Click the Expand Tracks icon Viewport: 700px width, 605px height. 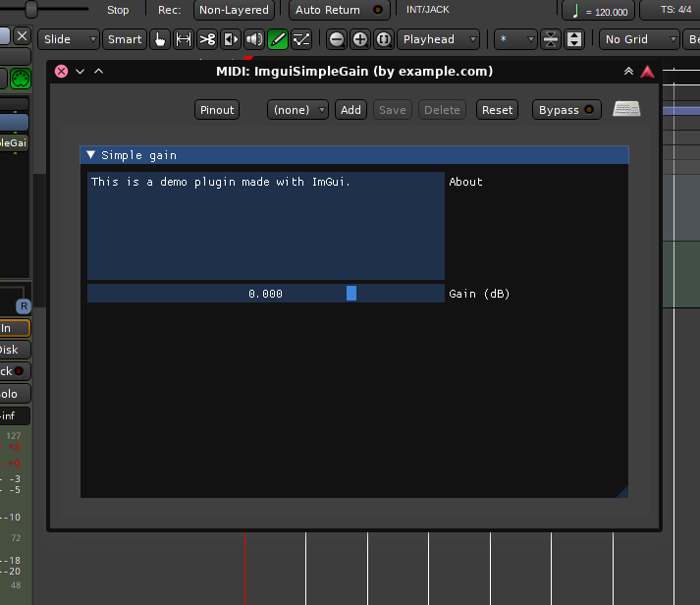coord(574,39)
